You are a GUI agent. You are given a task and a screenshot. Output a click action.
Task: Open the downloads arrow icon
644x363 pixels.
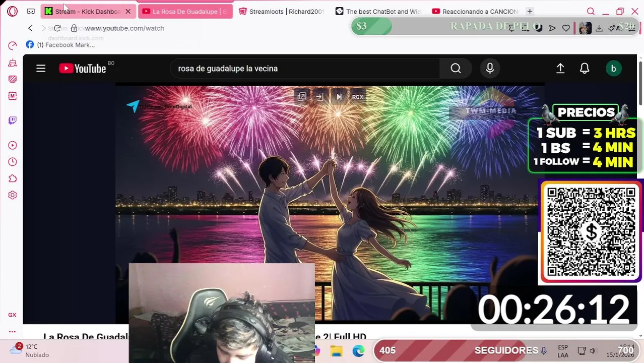(x=599, y=28)
